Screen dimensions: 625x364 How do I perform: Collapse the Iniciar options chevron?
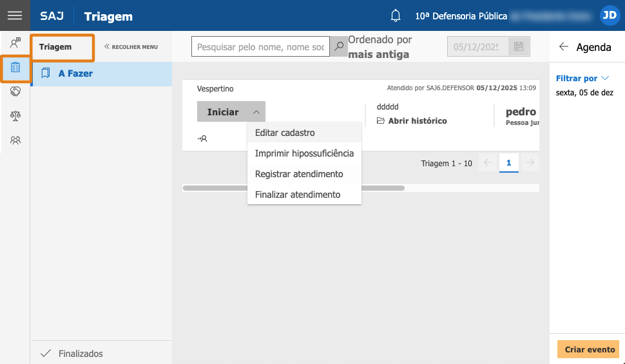[x=256, y=112]
